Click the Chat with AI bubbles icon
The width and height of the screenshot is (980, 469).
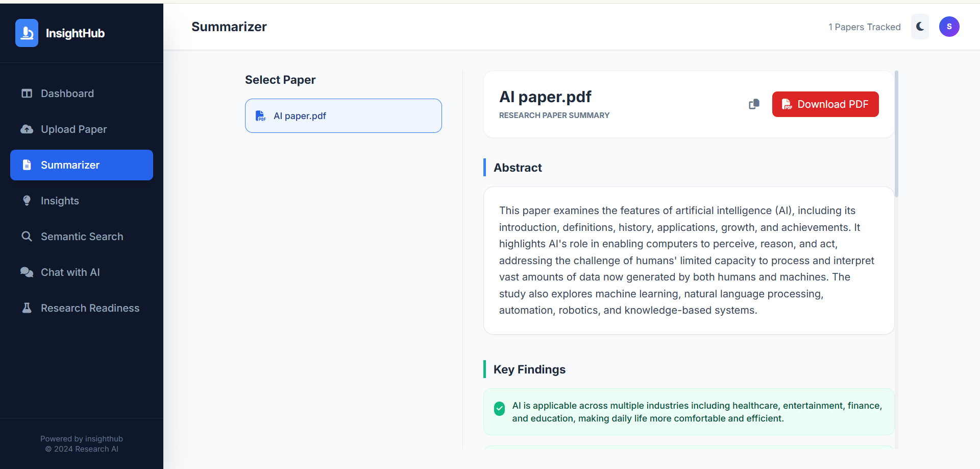pyautogui.click(x=27, y=272)
